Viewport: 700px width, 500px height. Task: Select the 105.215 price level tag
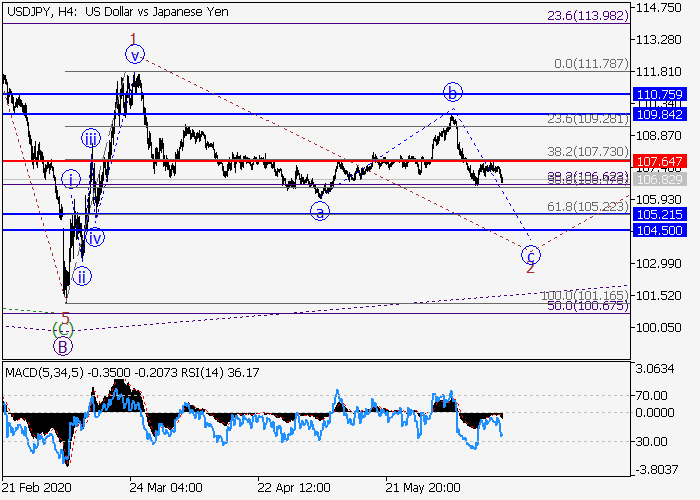point(658,214)
